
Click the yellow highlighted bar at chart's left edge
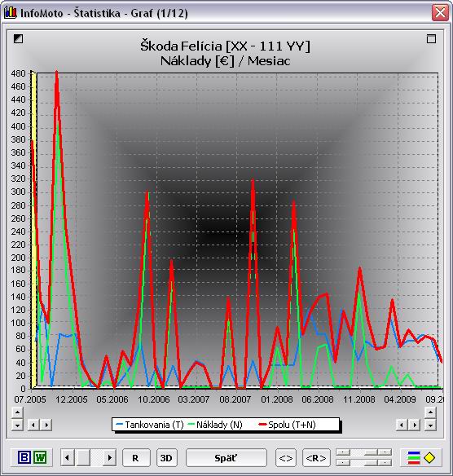[33, 230]
